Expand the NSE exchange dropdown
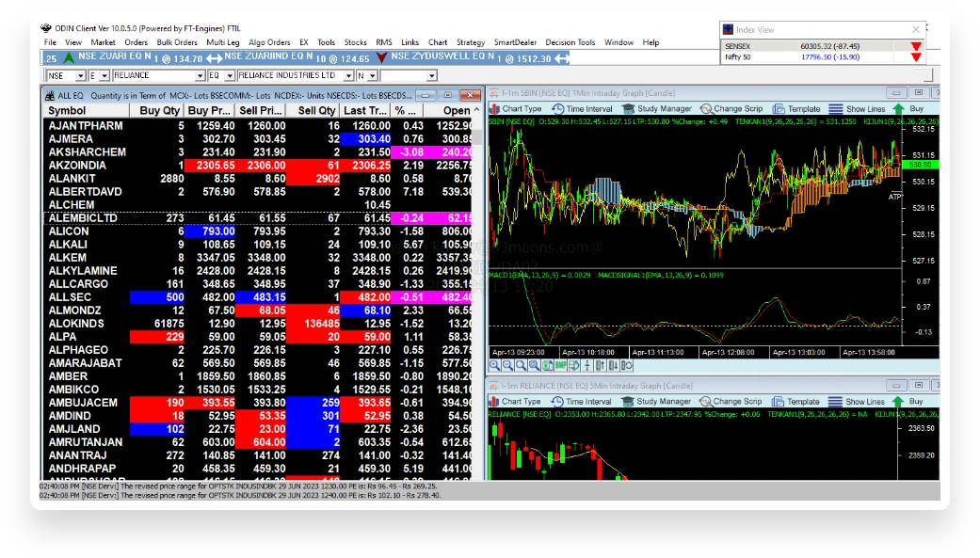The image size is (980, 558). click(80, 75)
